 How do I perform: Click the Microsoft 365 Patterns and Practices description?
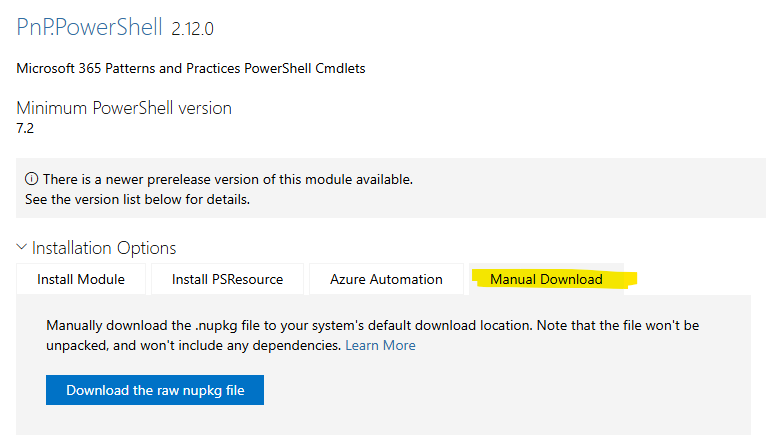[x=191, y=68]
